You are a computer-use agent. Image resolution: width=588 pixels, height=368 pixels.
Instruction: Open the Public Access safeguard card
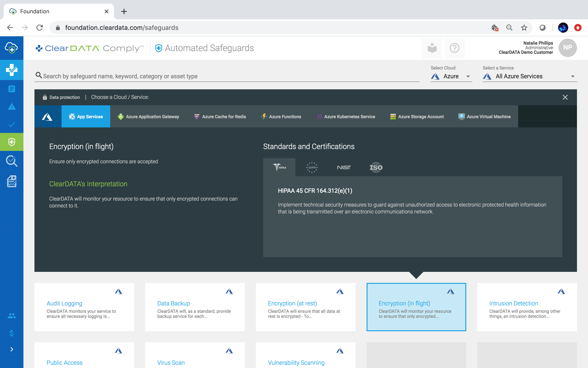pos(84,355)
